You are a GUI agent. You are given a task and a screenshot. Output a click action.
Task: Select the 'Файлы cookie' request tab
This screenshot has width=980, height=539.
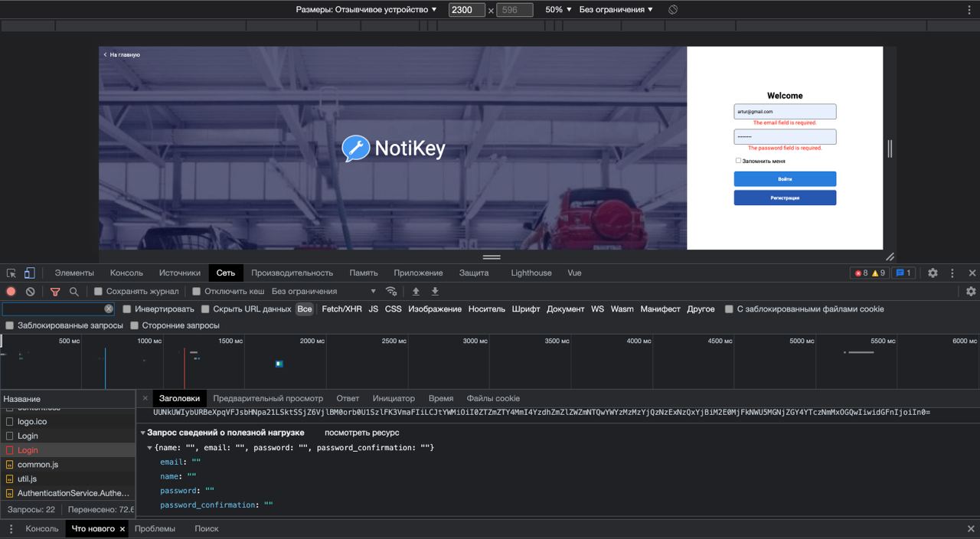point(493,398)
